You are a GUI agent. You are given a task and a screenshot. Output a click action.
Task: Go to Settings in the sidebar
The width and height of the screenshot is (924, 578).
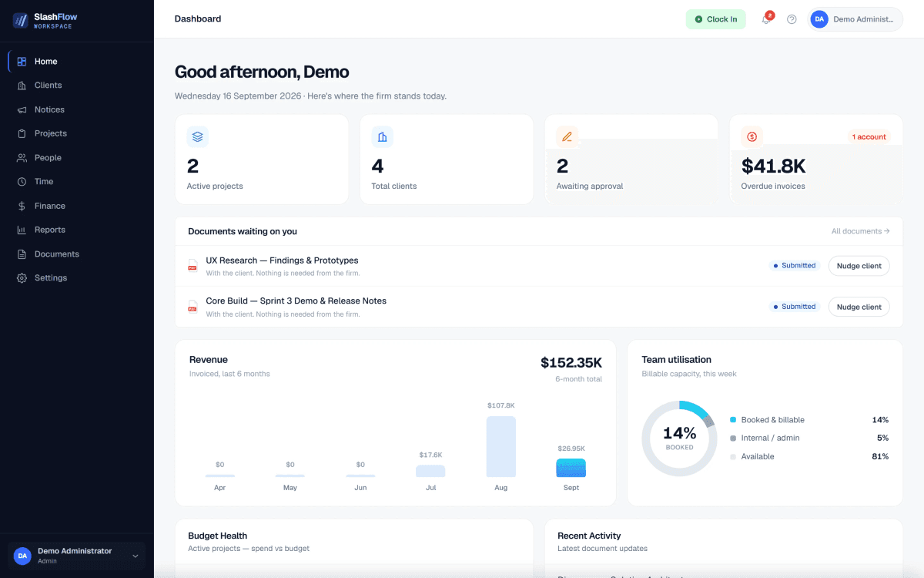pos(77,278)
